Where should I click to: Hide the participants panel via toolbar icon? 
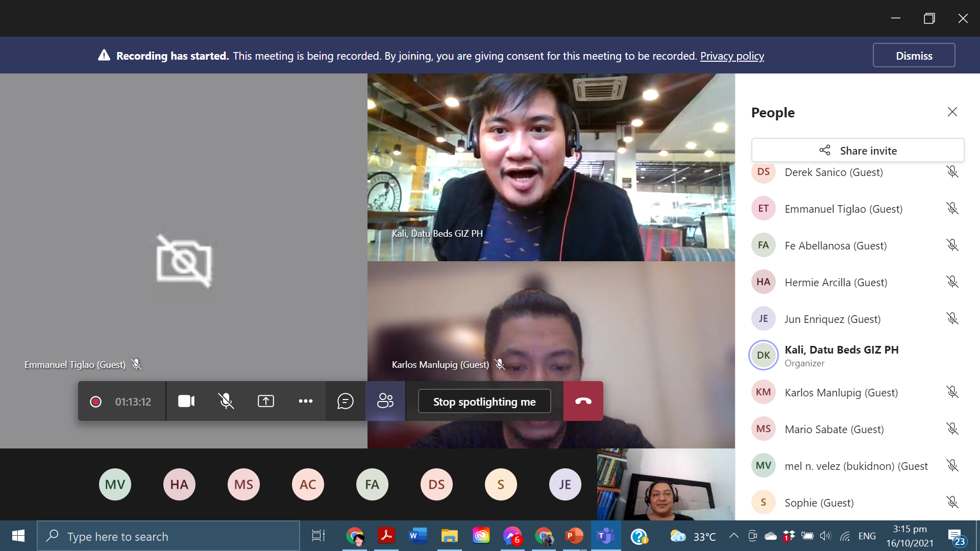[x=385, y=402]
